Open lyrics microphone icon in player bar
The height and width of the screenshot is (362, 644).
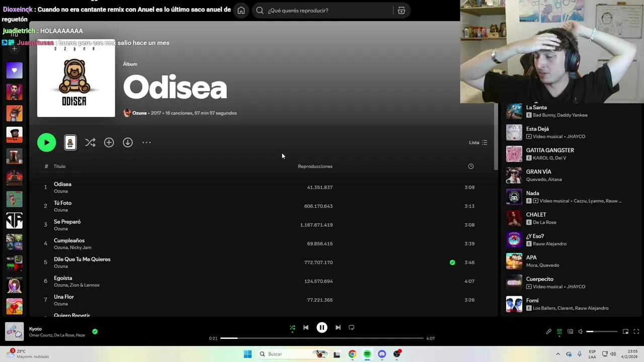pos(549,331)
